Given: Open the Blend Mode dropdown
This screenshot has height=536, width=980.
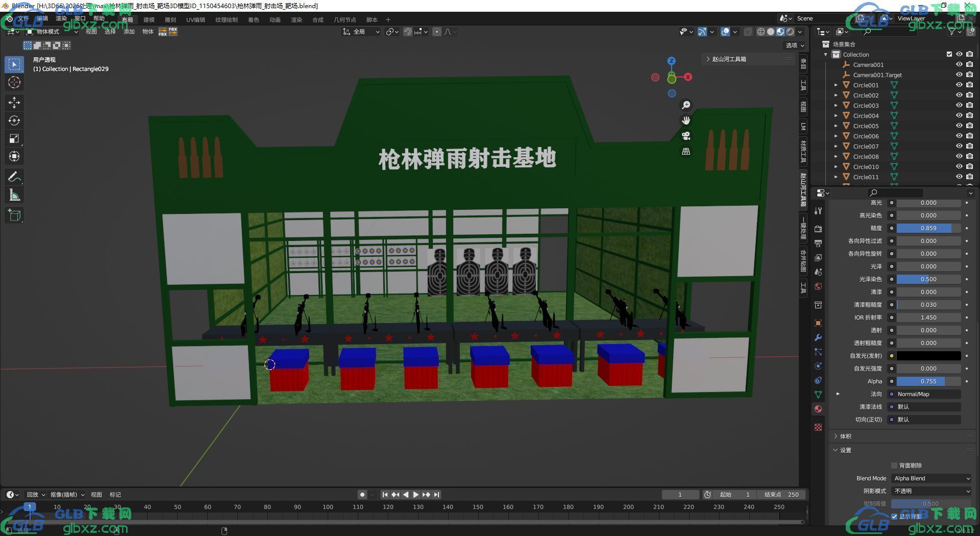Looking at the screenshot, I should pyautogui.click(x=932, y=478).
